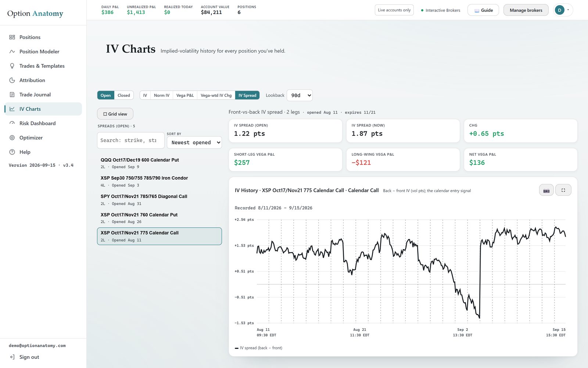Toggle Live accounts only filter
The height and width of the screenshot is (368, 588).
(394, 10)
